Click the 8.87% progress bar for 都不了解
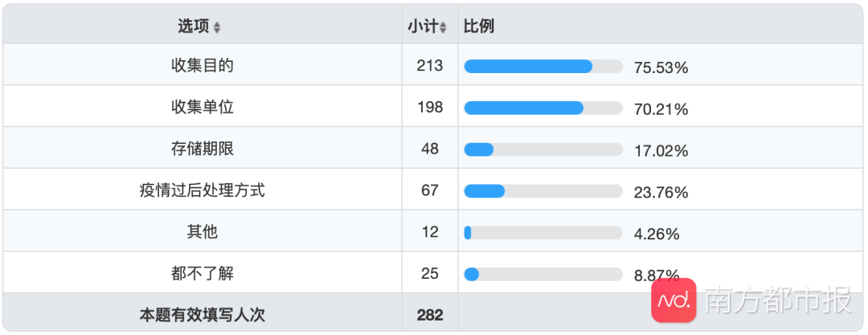 click(543, 274)
